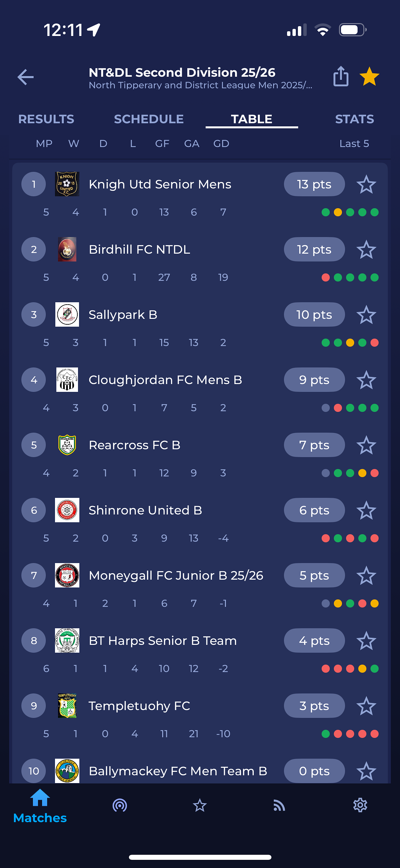
Task: Open the share icon in header
Action: point(341,76)
